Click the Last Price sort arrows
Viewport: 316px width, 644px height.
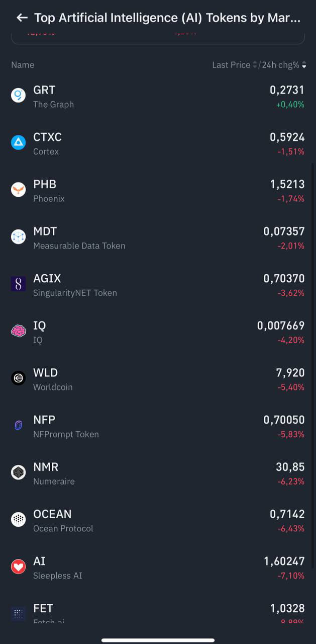click(255, 65)
